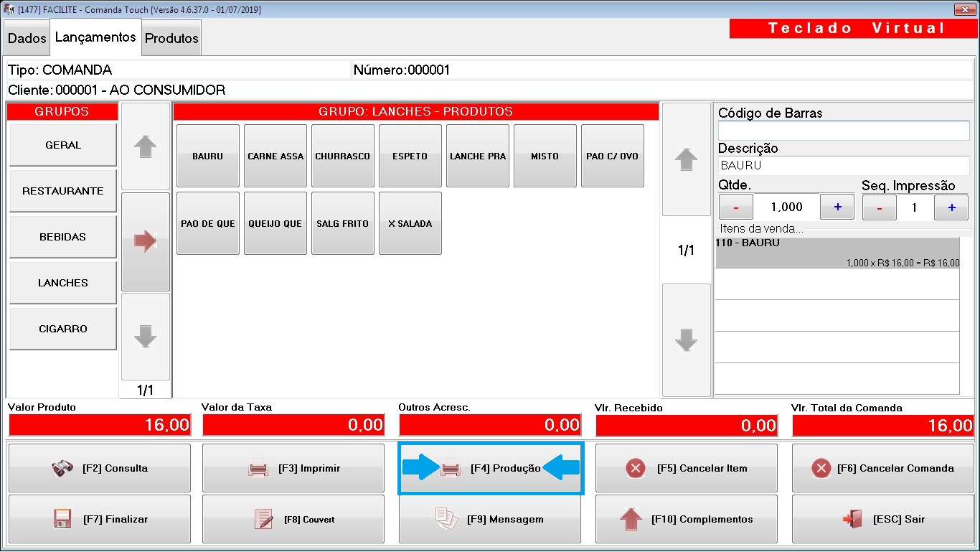Click the groups list down arrow

(146, 336)
